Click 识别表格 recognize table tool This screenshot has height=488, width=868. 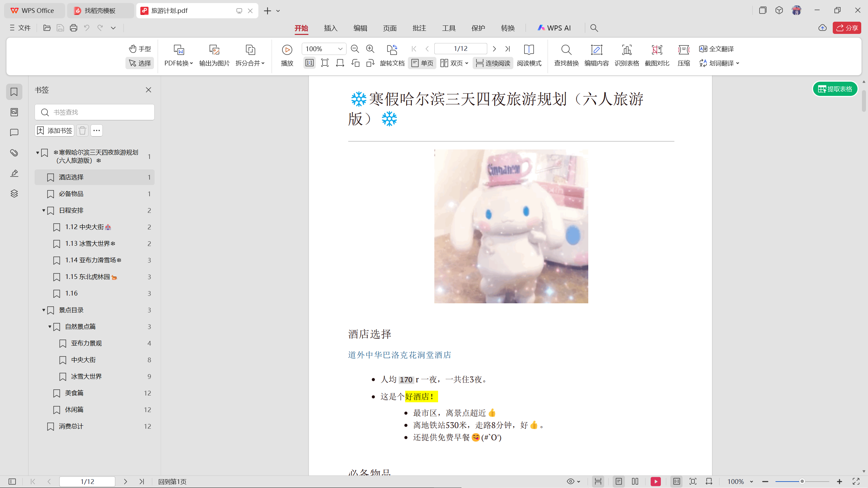click(x=627, y=56)
